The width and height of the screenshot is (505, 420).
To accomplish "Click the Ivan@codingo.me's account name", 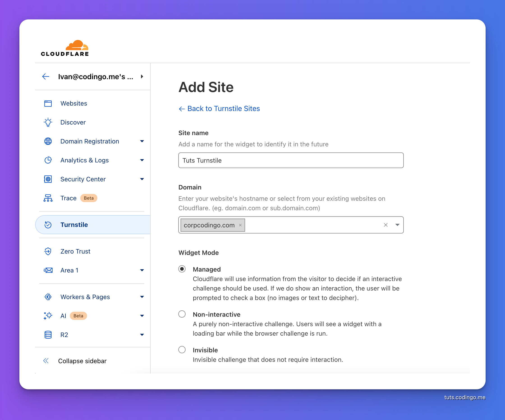I will pyautogui.click(x=96, y=76).
